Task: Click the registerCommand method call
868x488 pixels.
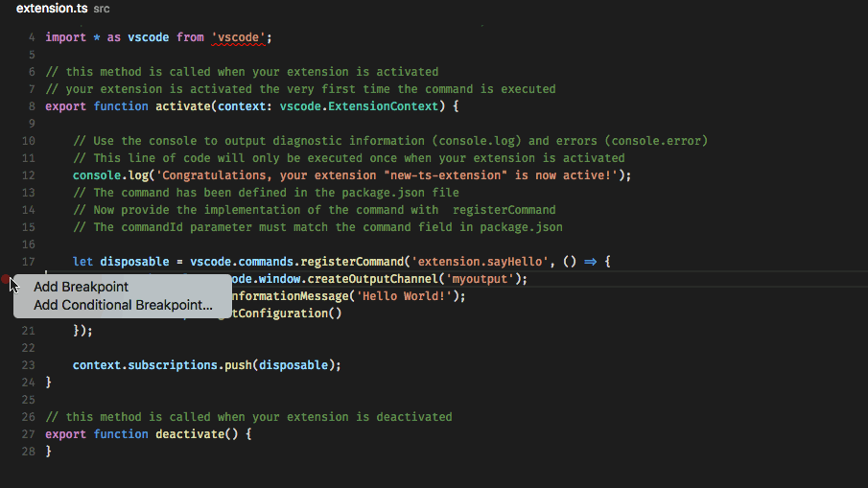Action: click(352, 262)
